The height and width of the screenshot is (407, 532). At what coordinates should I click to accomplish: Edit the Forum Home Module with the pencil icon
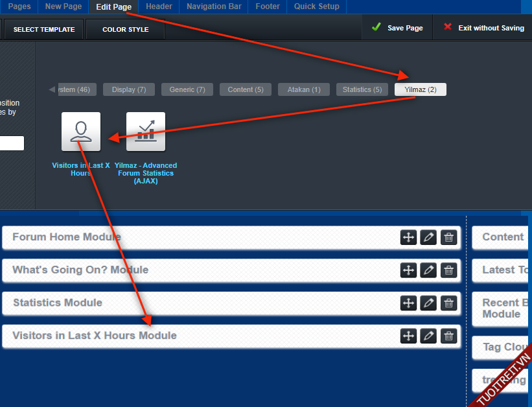click(x=428, y=237)
